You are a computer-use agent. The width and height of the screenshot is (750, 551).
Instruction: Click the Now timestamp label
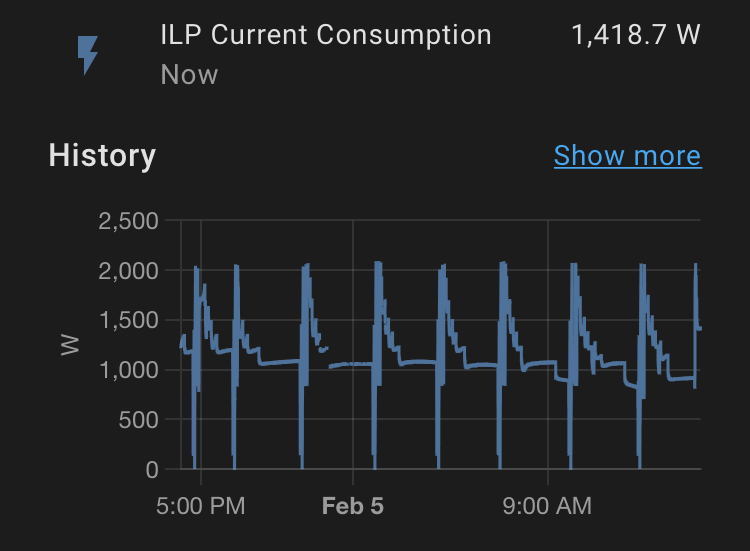pyautogui.click(x=189, y=75)
